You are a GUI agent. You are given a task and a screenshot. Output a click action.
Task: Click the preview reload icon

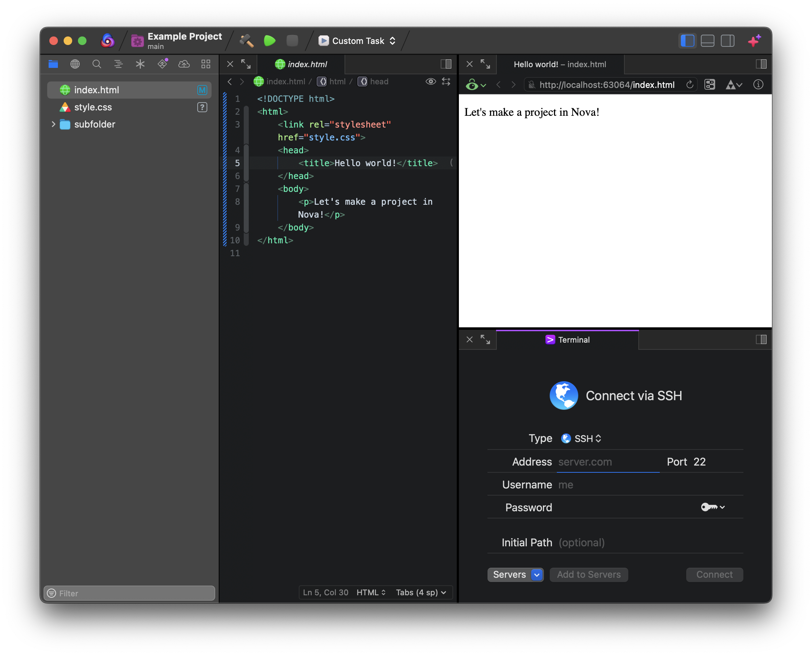689,85
